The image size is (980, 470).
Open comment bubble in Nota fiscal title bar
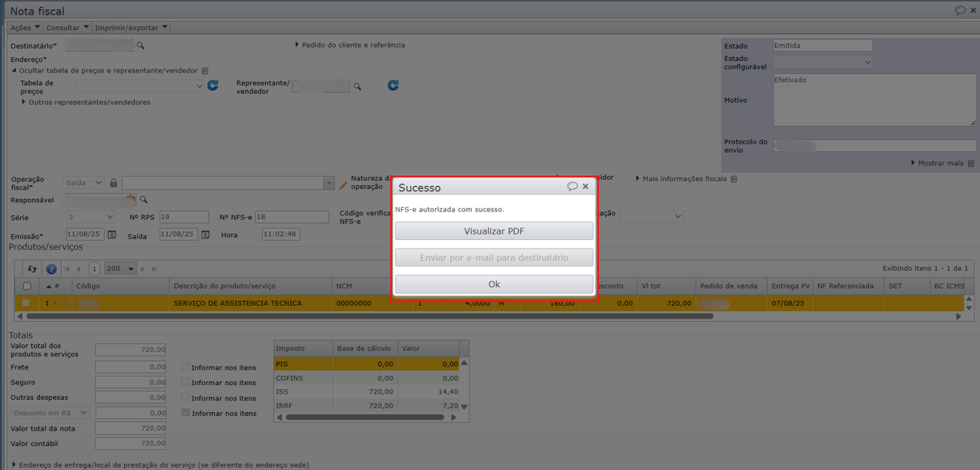point(960,10)
